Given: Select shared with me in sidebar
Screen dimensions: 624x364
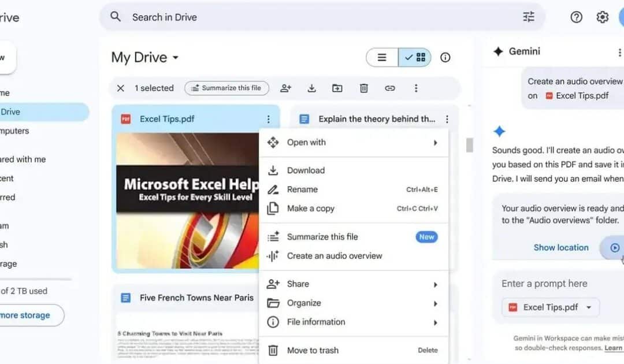Looking at the screenshot, I should pos(23,159).
